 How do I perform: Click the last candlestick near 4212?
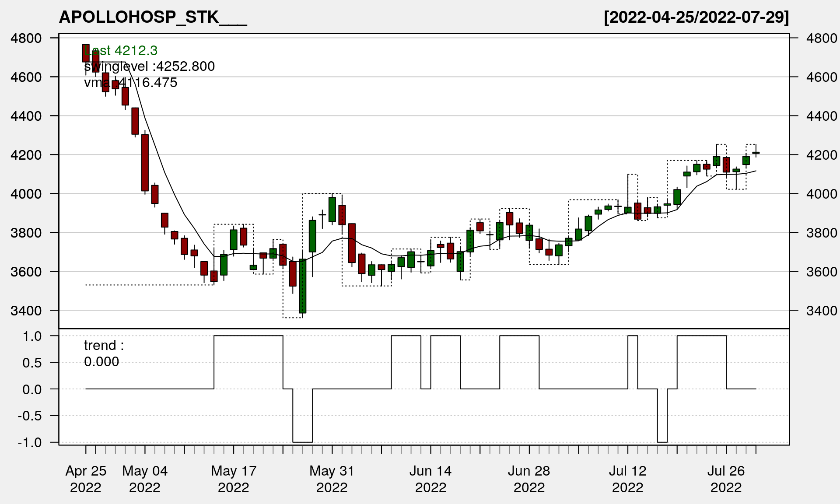pyautogui.click(x=756, y=153)
